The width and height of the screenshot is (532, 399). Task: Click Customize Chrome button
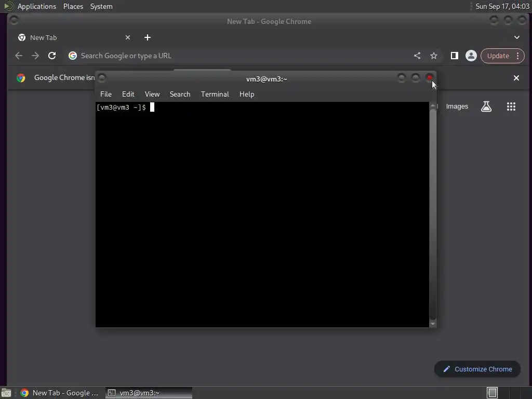click(x=477, y=369)
